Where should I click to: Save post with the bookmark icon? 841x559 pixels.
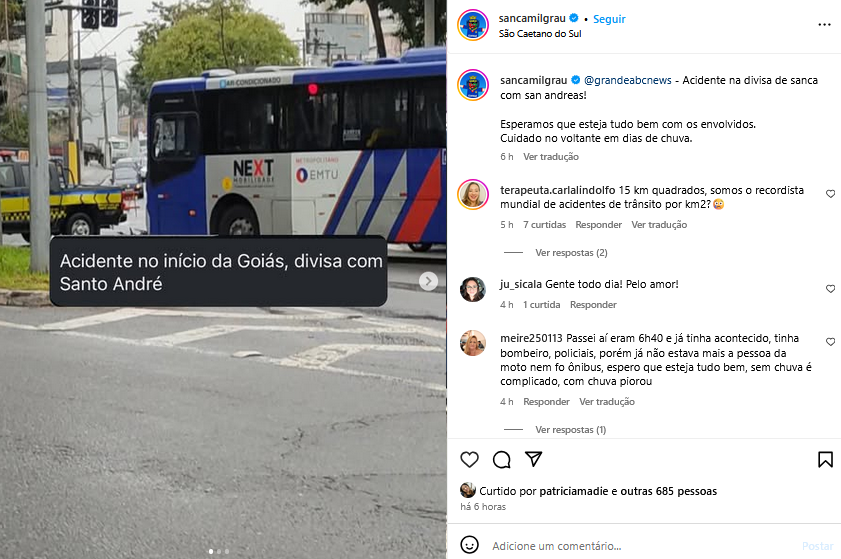(825, 459)
